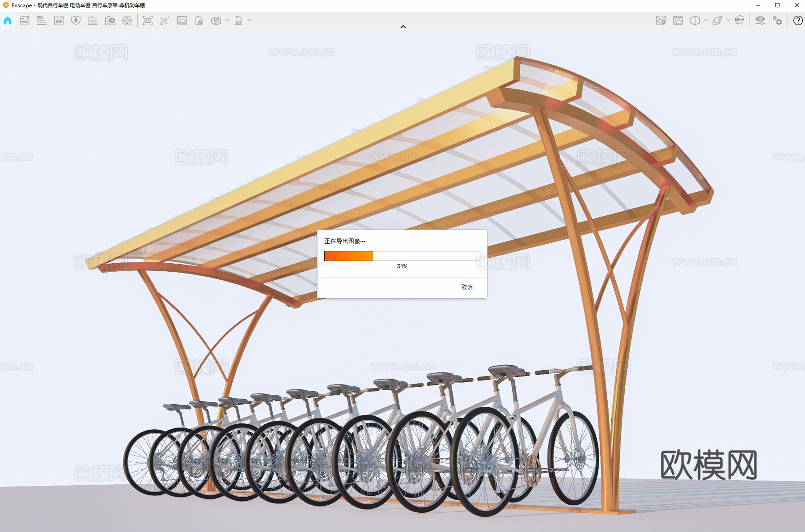Screen dimensions: 805x532
Task: Minimize the Enscape window
Action: (758, 5)
